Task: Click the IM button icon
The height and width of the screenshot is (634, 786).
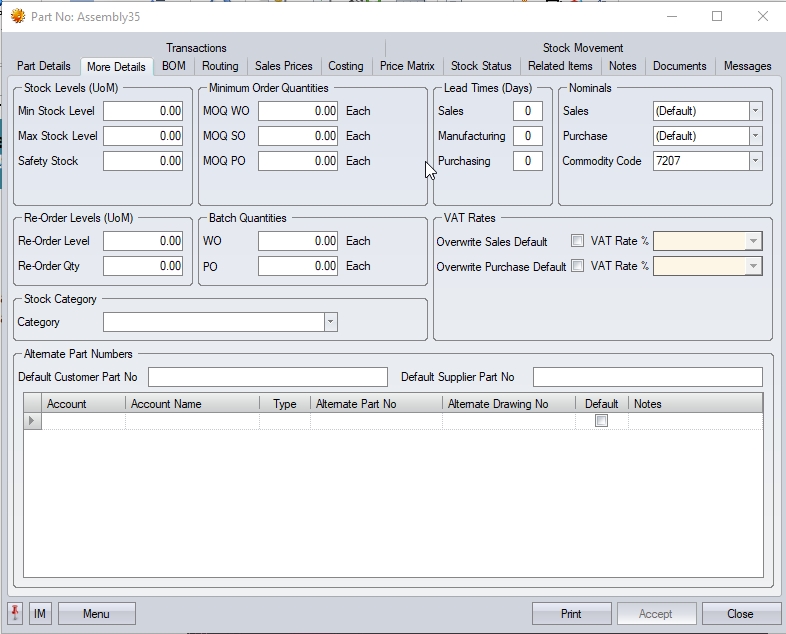Action: (x=40, y=613)
